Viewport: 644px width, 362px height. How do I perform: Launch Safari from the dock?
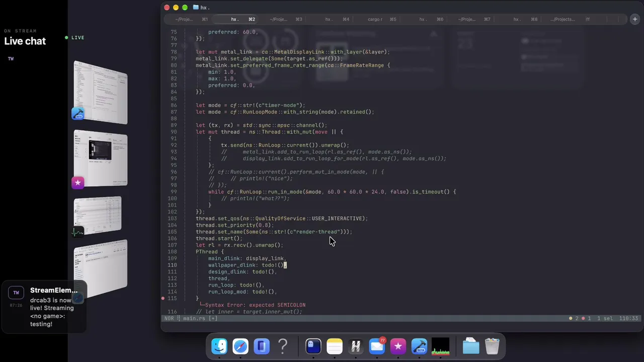click(x=240, y=346)
